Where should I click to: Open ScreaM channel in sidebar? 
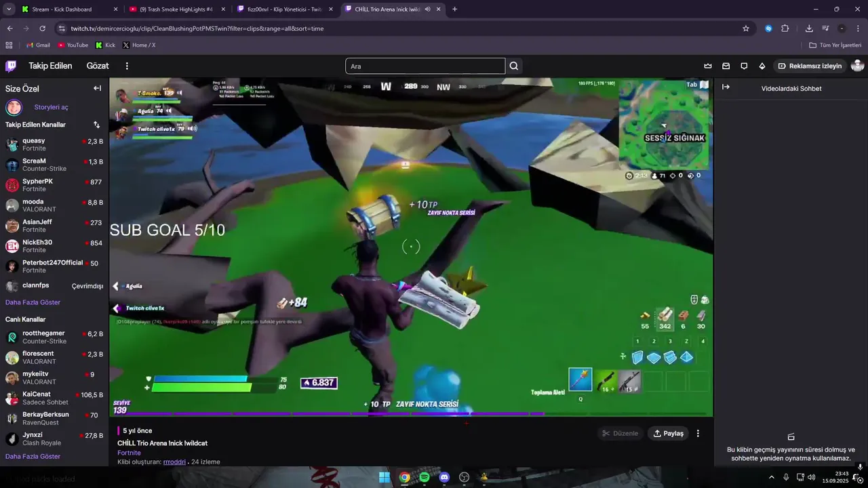point(54,165)
